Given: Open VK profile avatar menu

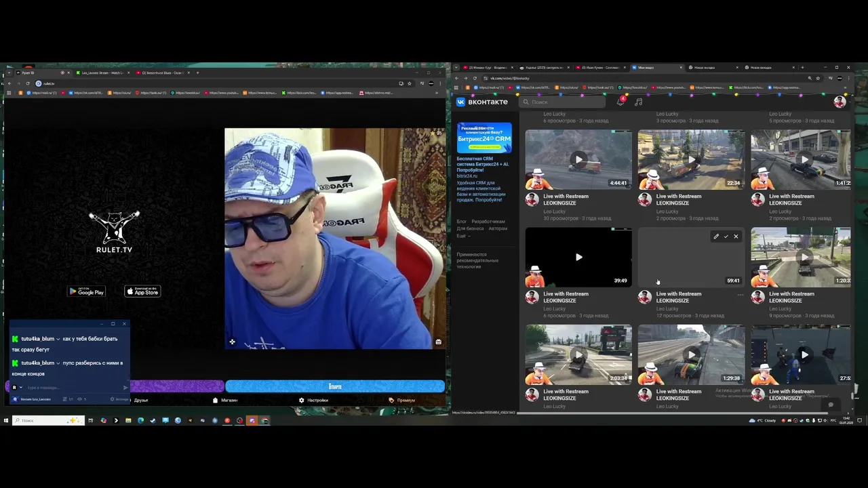Looking at the screenshot, I should [840, 102].
